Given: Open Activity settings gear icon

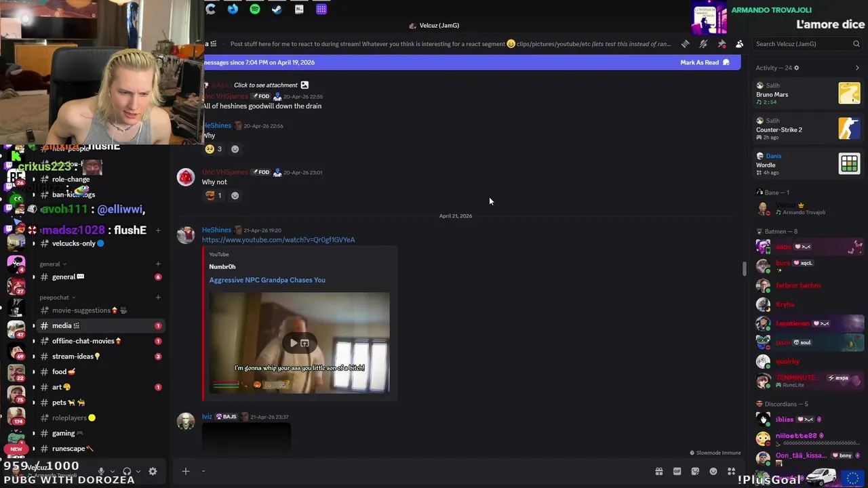Looking at the screenshot, I should click(x=796, y=68).
